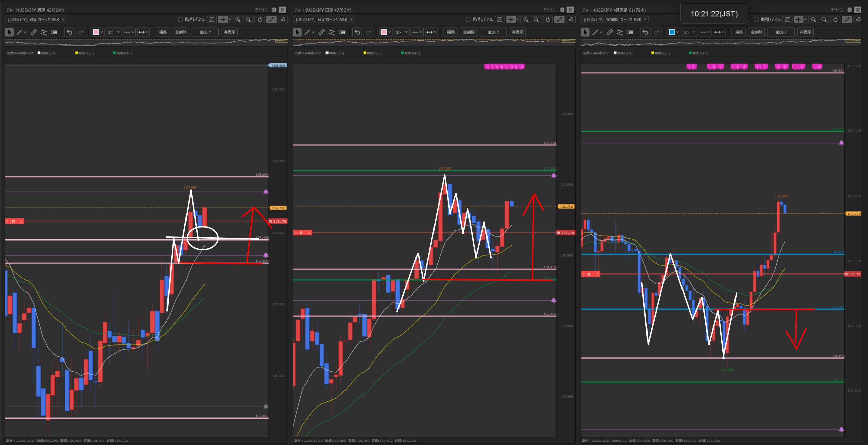Zoom out on the daily chart with the magnifier
Viewport: 868px width, 445px height.
click(536, 19)
